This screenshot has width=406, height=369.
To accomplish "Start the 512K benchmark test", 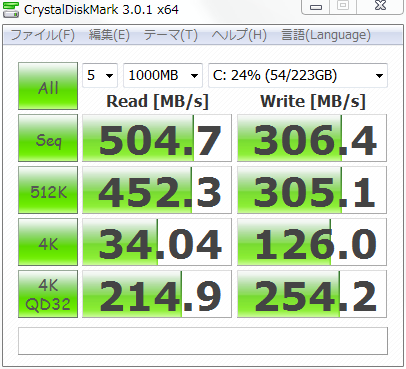I will [48, 190].
